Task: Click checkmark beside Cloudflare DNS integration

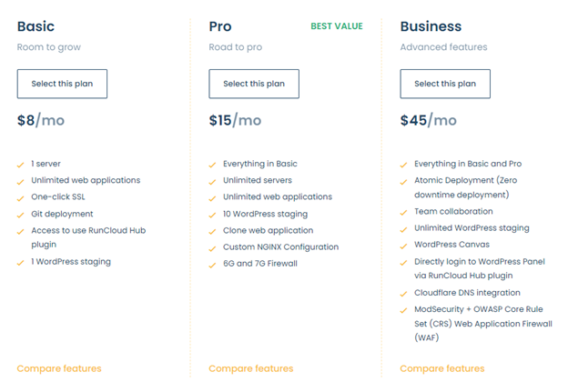Action: point(403,295)
